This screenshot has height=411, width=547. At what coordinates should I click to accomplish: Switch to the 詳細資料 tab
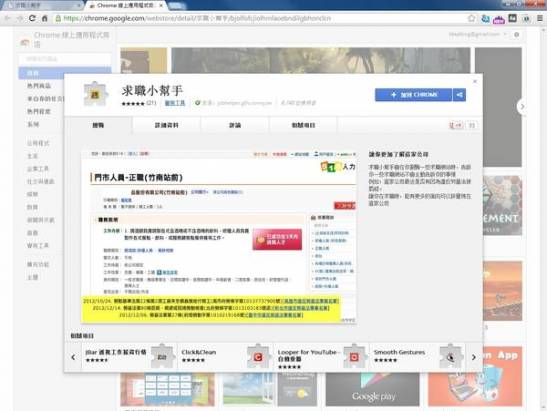pos(166,125)
